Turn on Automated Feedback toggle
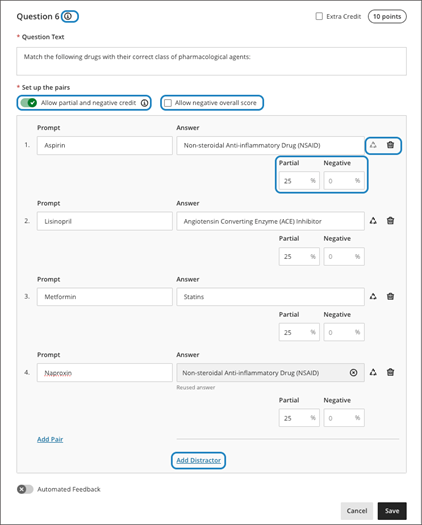This screenshot has width=422, height=525. pos(25,489)
